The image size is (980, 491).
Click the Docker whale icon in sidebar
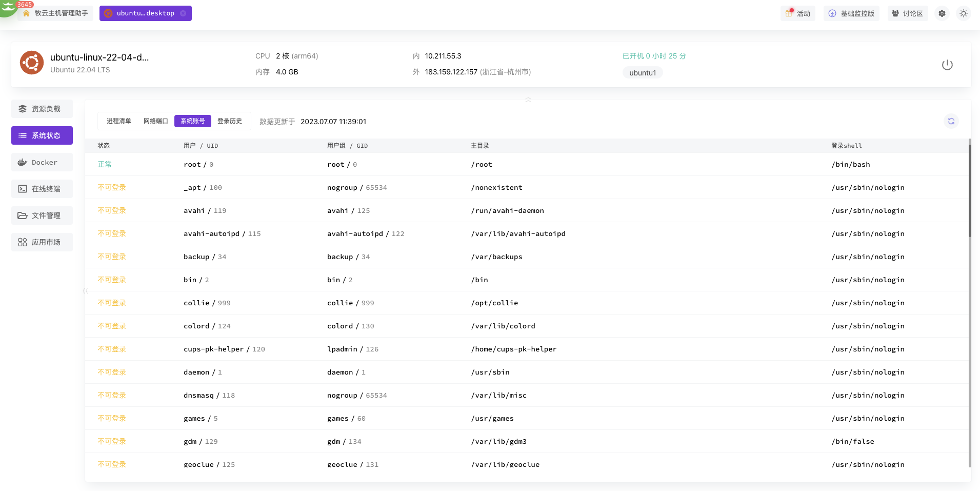[x=23, y=162]
